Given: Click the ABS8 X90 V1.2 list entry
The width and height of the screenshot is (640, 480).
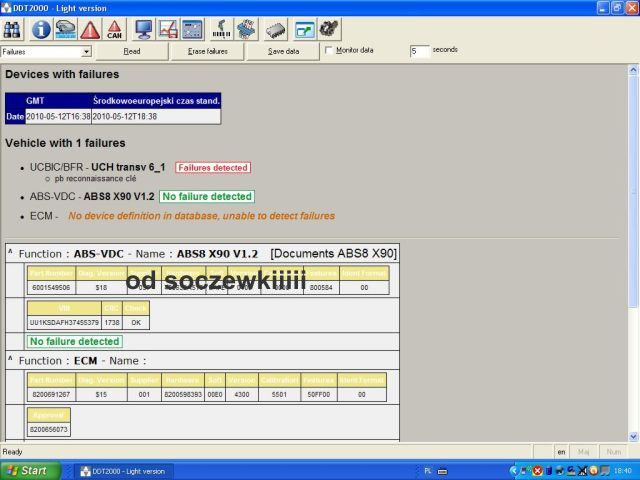Looking at the screenshot, I should pyautogui.click(x=119, y=196).
